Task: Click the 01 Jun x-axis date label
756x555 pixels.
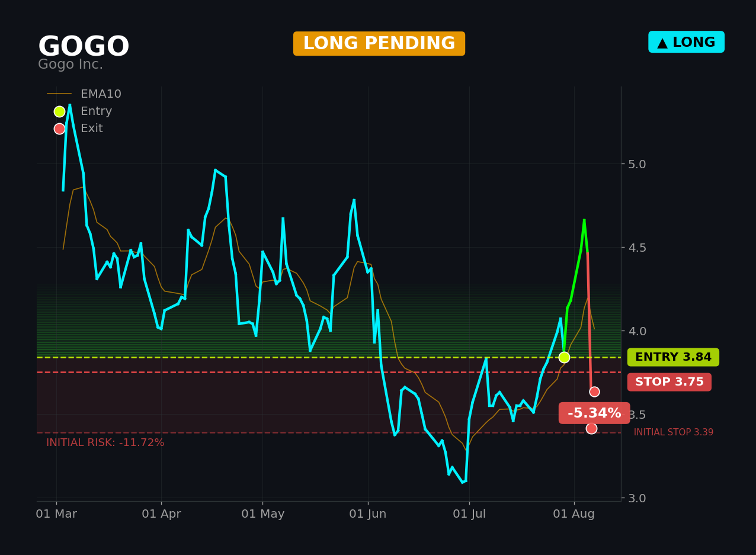Action: [368, 514]
